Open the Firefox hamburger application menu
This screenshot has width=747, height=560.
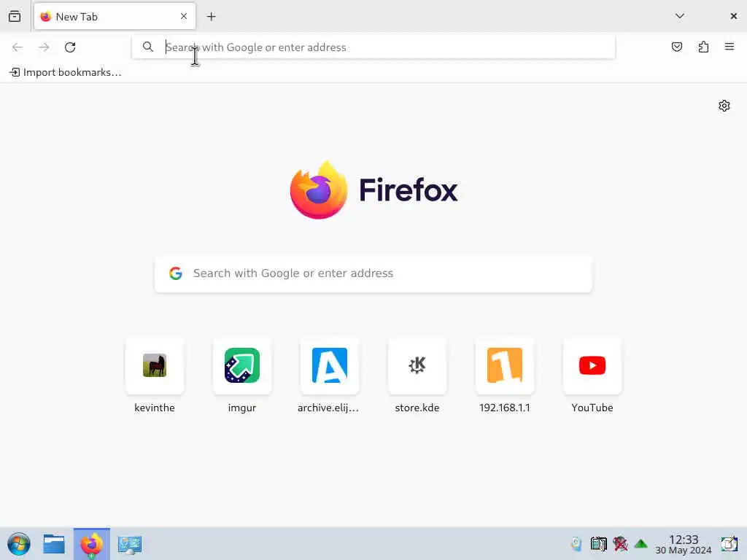point(729,47)
